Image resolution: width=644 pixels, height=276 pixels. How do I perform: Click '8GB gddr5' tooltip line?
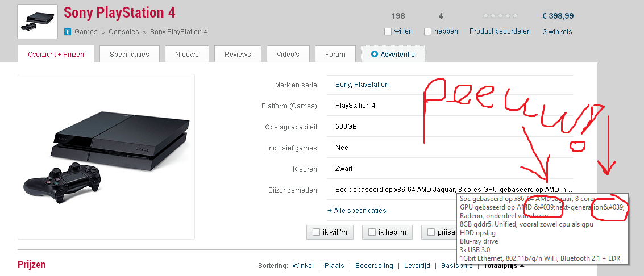pyautogui.click(x=526, y=224)
